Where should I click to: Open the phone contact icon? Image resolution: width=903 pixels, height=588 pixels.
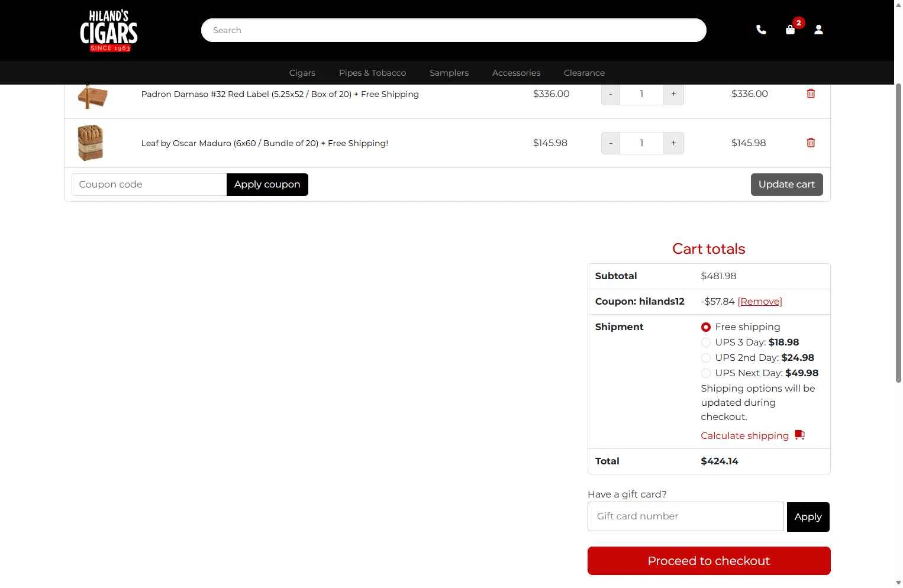(x=762, y=30)
